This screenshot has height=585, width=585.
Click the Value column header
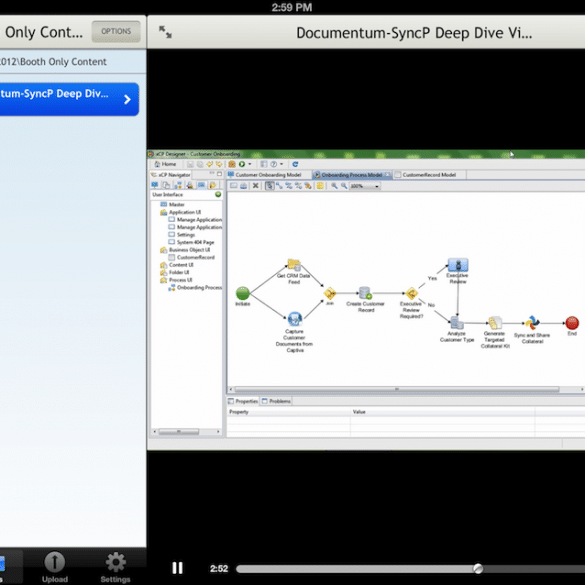coord(442,412)
